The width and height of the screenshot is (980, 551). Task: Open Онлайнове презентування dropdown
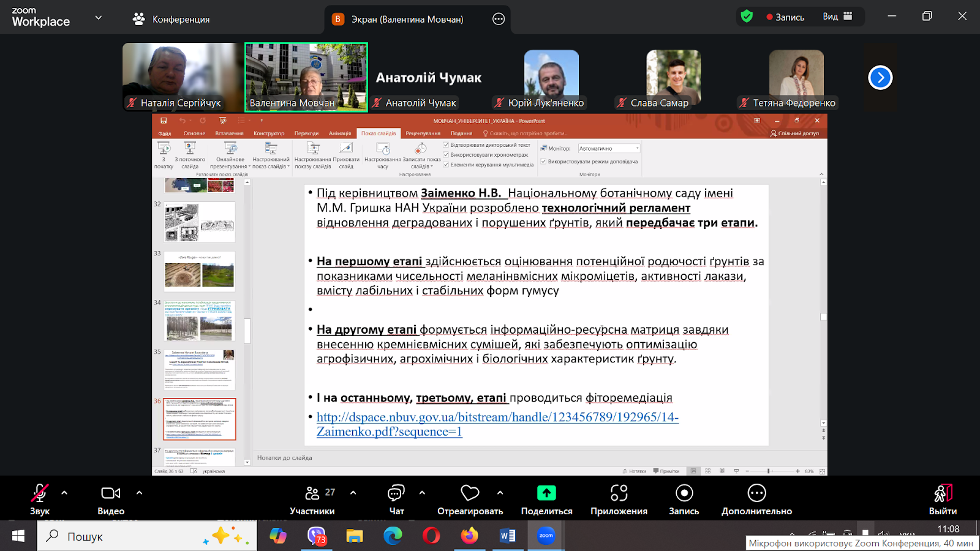[230, 155]
